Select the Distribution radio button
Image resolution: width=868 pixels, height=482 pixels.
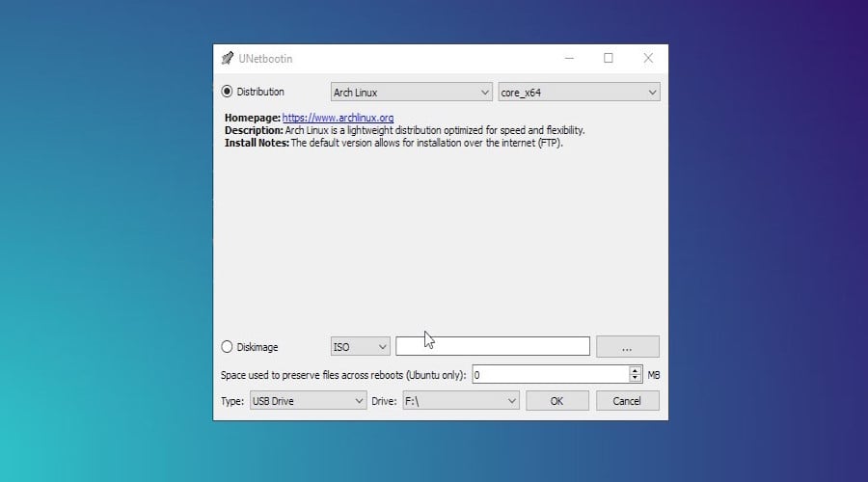tap(227, 92)
